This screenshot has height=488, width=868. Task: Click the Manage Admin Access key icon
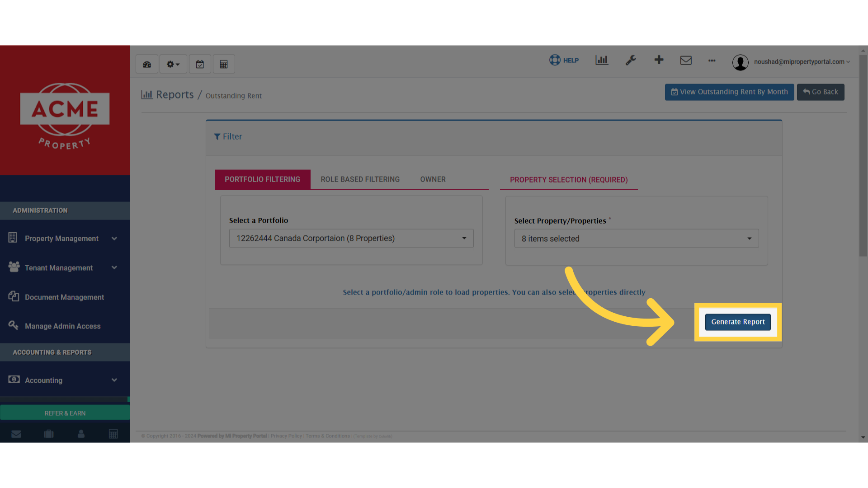pyautogui.click(x=13, y=325)
